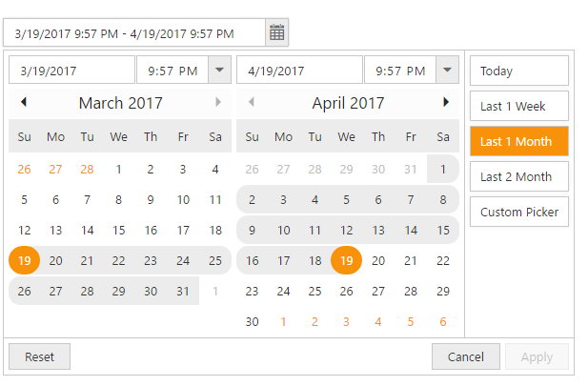Choose the Last 1 Week preset
The image size is (588, 386).
[518, 106]
